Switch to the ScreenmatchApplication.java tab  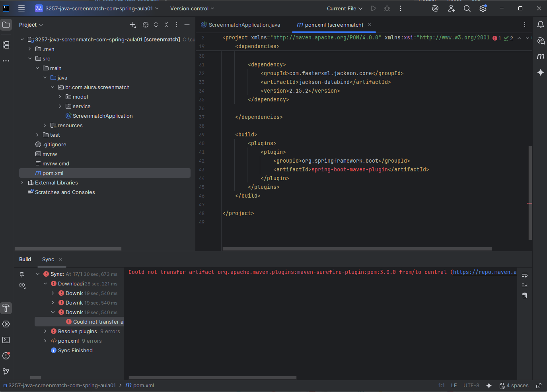[x=244, y=25]
